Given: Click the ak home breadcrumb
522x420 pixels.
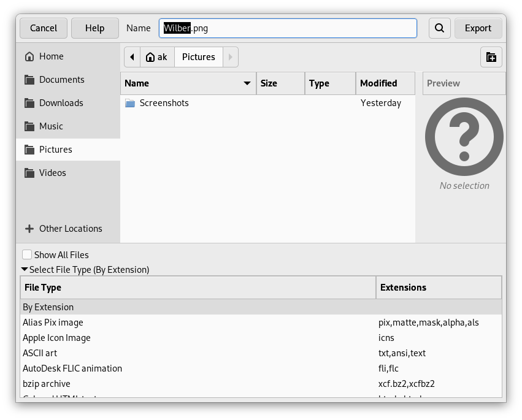Looking at the screenshot, I should coord(155,56).
